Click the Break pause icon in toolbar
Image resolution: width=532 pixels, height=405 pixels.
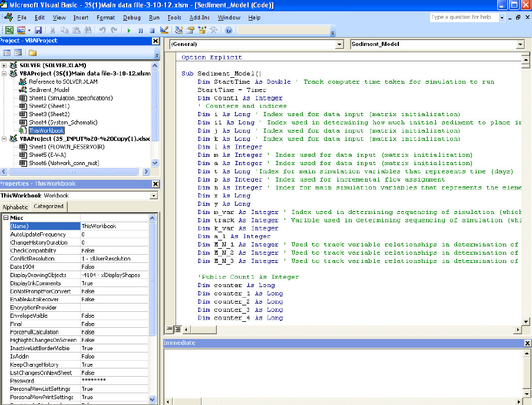[141, 30]
